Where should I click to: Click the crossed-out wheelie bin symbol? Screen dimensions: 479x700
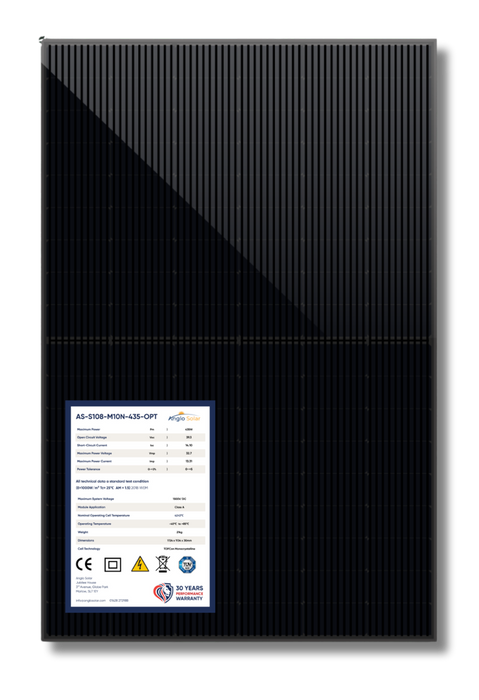163,564
